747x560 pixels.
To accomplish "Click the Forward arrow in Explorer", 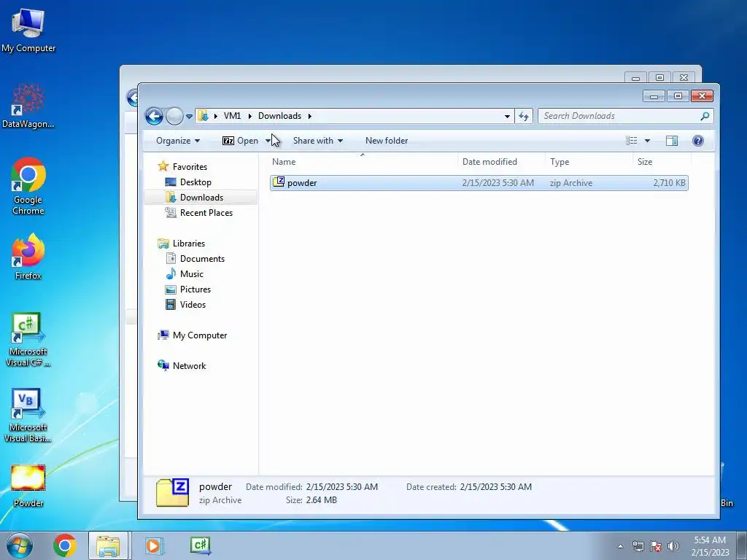I will click(174, 116).
